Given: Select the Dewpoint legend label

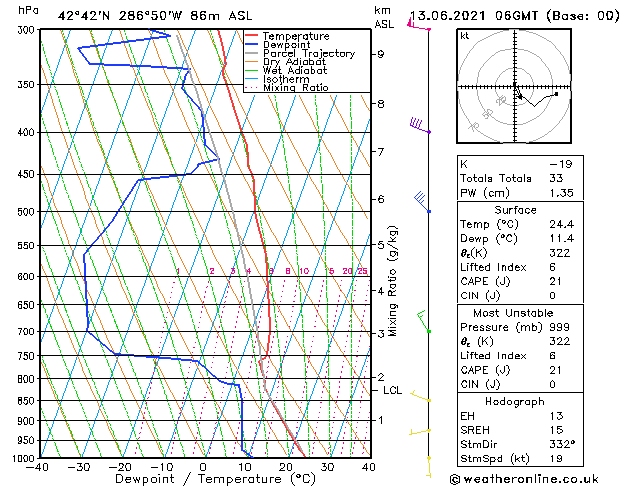Looking at the screenshot, I should click(286, 45).
